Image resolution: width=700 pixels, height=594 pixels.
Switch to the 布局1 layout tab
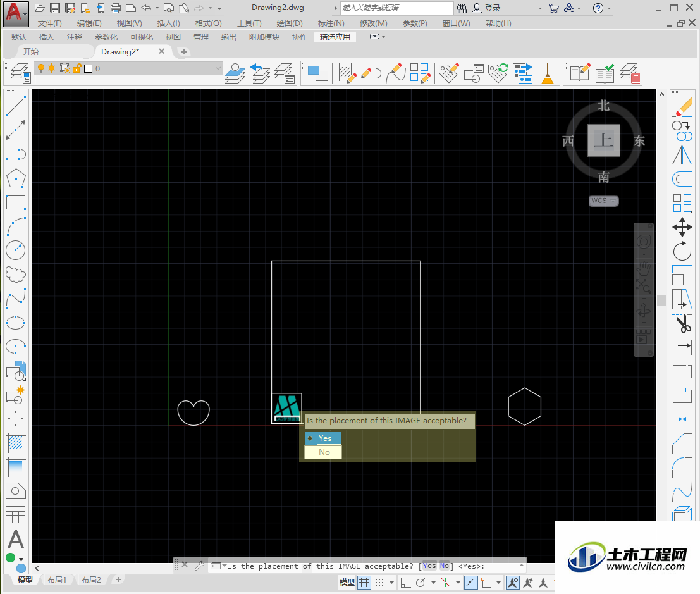[57, 579]
